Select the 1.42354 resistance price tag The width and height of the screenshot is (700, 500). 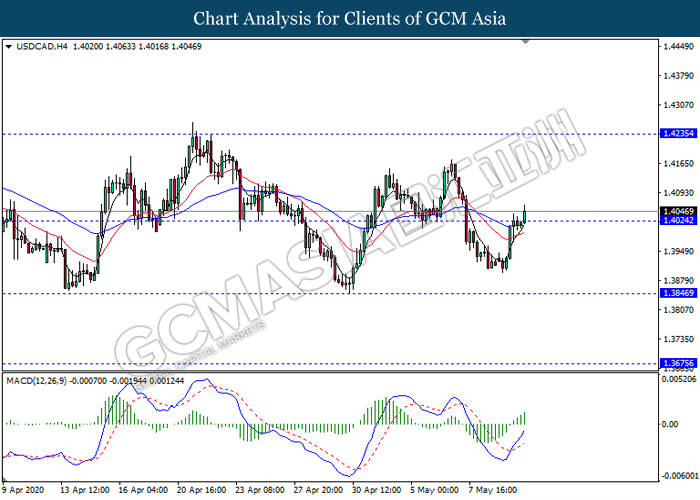coord(676,133)
